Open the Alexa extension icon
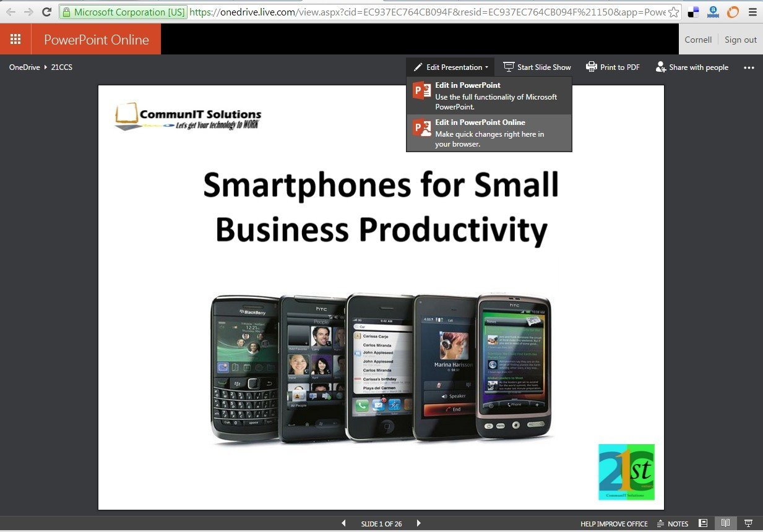Screen dimensions: 763x532 pos(713,12)
